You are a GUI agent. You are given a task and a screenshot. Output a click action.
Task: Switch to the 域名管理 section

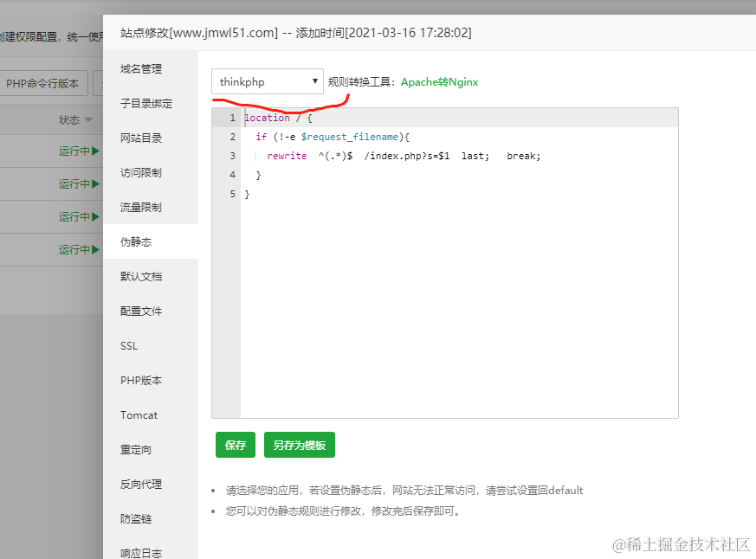pos(141,68)
